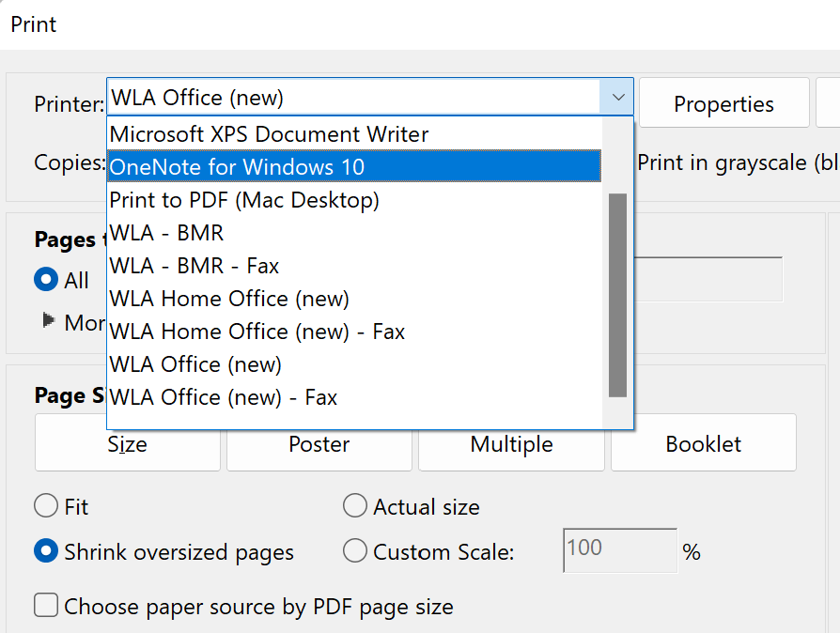Switch to the Multiple pages tab
The height and width of the screenshot is (633, 840).
coord(511,442)
